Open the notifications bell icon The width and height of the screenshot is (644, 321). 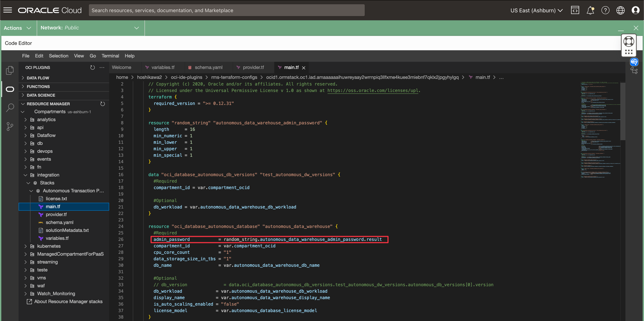(590, 10)
